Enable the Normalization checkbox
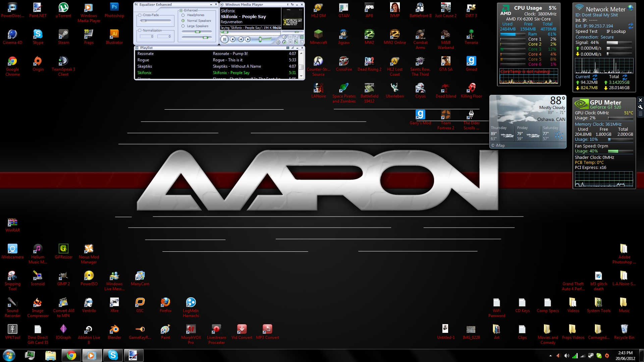Screen dimensions: 644x362 pos(140,31)
